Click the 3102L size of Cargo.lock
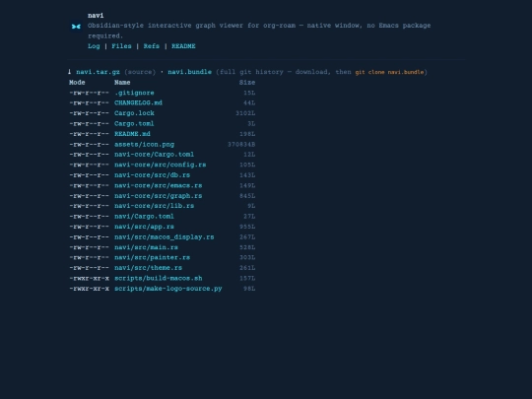The image size is (532, 399). pyautogui.click(x=245, y=113)
